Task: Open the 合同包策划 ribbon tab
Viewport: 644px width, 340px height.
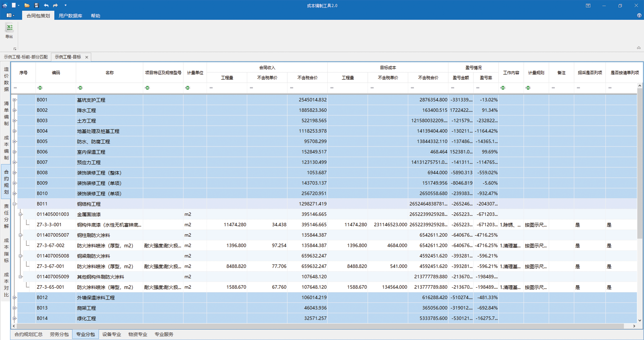Action: click(38, 16)
